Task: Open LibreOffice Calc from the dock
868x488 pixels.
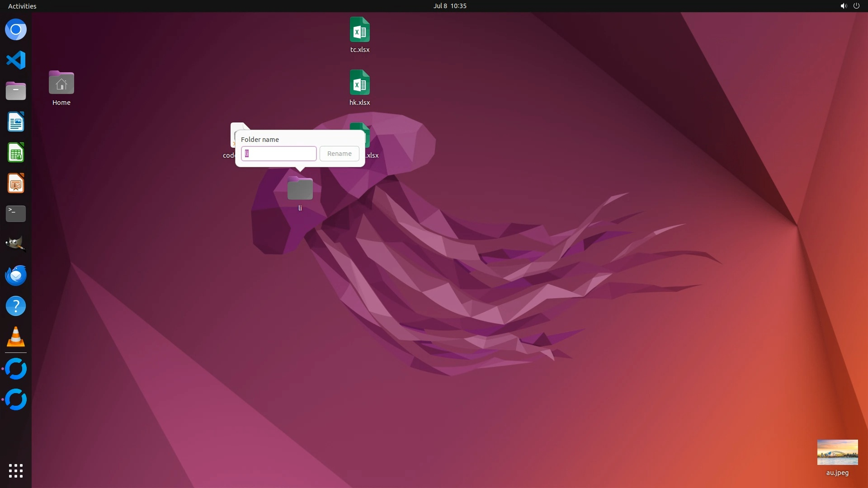Action: pyautogui.click(x=16, y=153)
